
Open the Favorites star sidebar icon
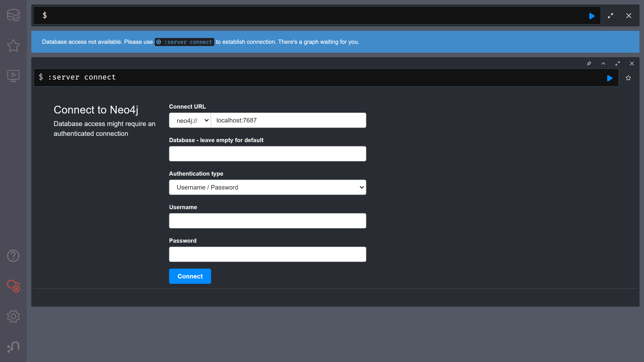[x=13, y=46]
